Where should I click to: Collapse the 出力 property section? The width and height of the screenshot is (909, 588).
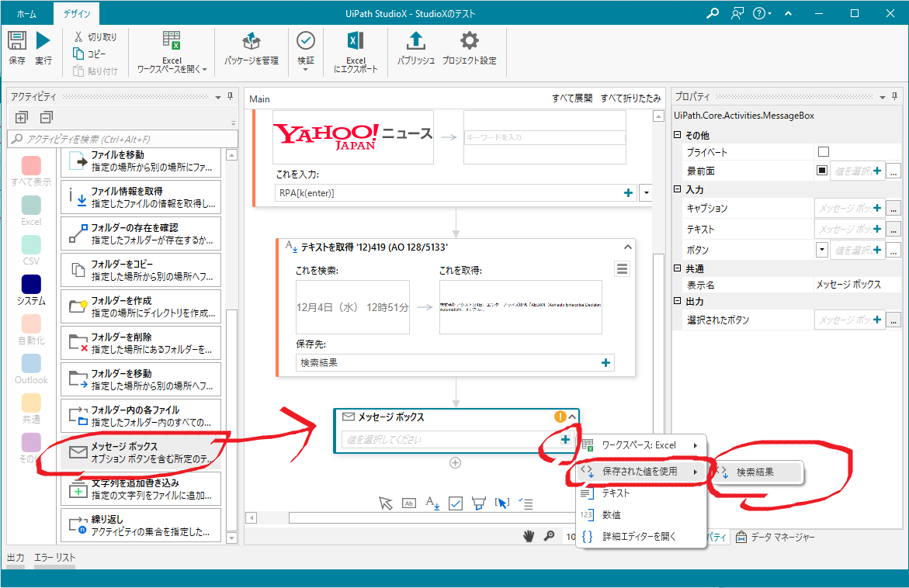[677, 301]
